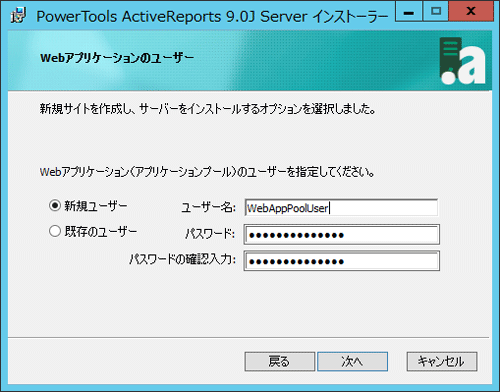This screenshot has width=500, height=392.
Task: Click the window title text
Action: click(x=212, y=16)
